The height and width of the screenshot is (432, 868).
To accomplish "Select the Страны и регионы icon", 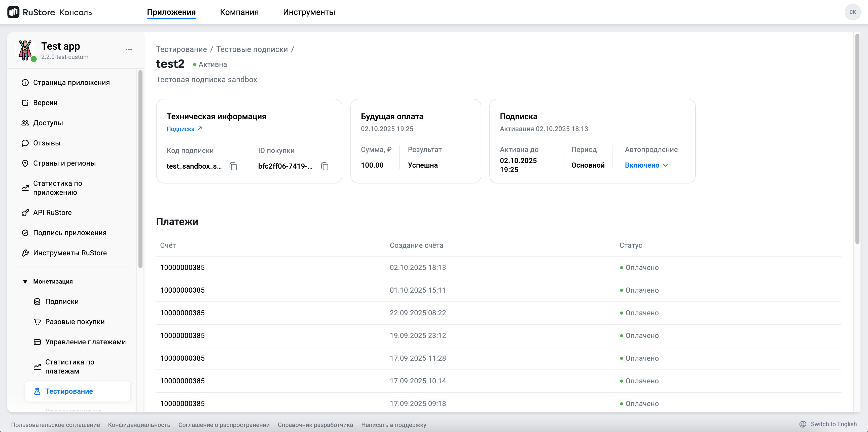I will pos(25,163).
